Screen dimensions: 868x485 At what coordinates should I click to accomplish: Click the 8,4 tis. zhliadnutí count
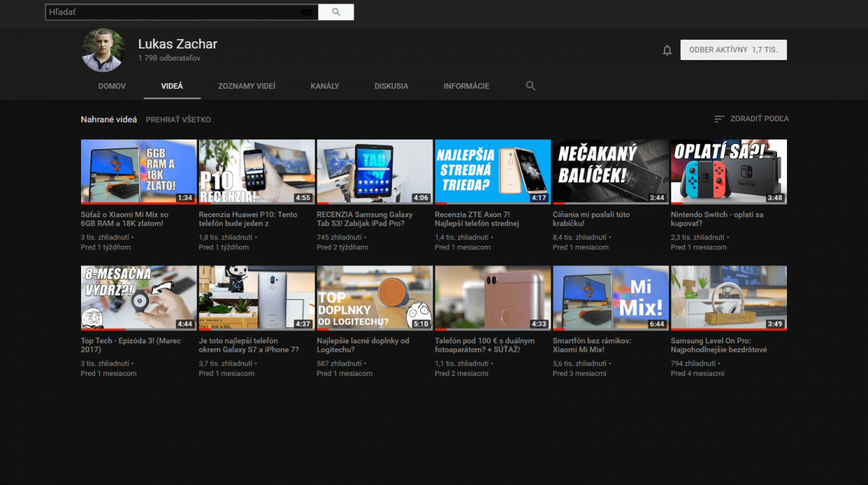point(579,237)
